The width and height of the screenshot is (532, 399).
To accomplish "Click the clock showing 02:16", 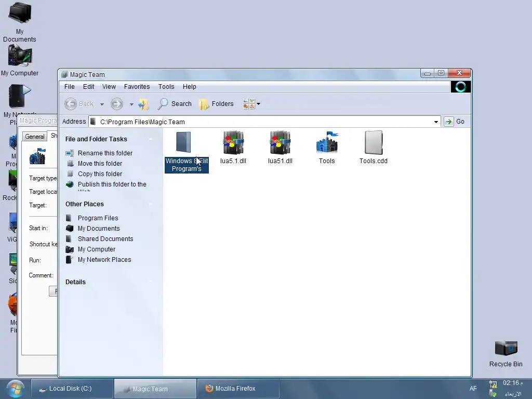I will tap(512, 383).
